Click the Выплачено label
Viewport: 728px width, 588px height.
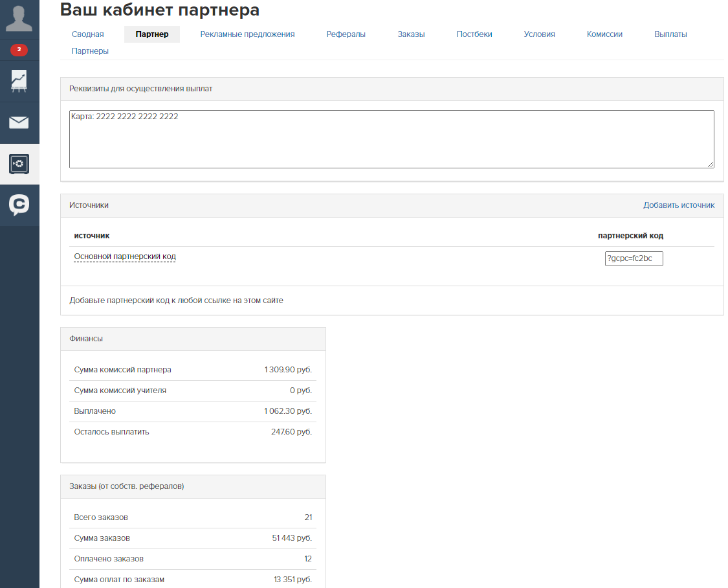pyautogui.click(x=94, y=411)
